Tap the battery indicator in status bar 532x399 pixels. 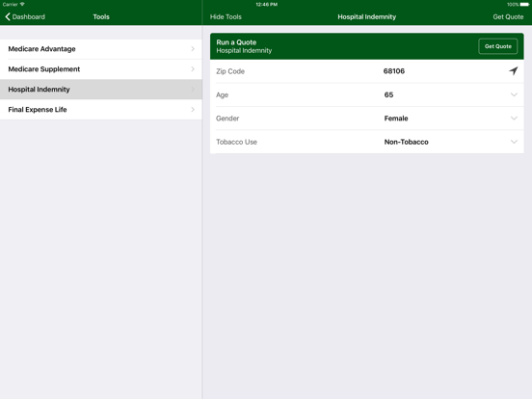click(x=524, y=5)
